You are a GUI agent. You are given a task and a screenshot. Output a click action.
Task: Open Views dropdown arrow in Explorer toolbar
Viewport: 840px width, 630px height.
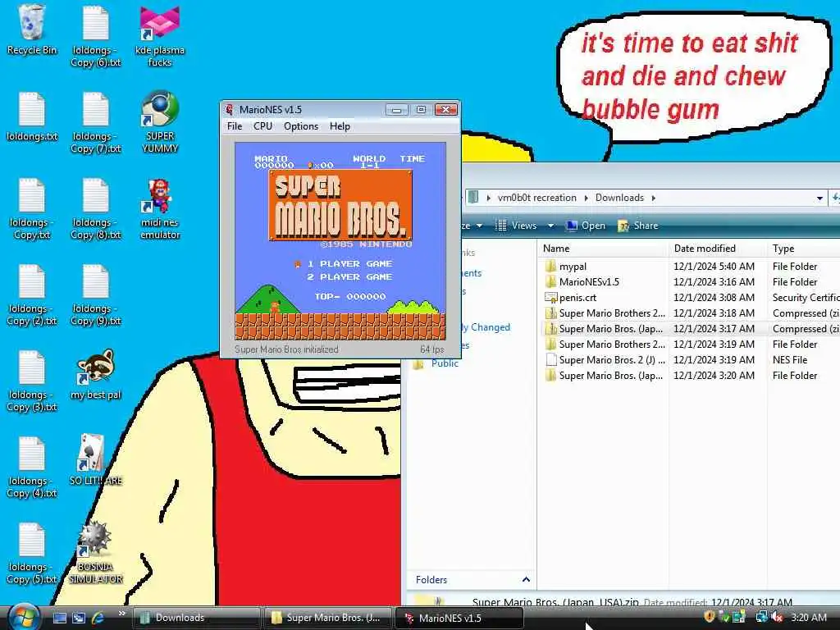click(x=550, y=226)
